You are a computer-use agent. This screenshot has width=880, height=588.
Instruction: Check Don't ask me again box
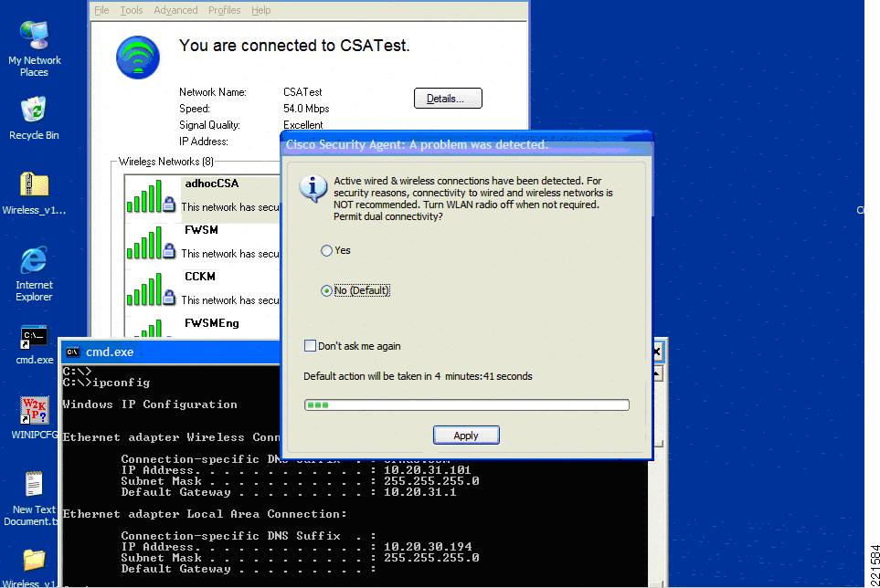click(310, 346)
